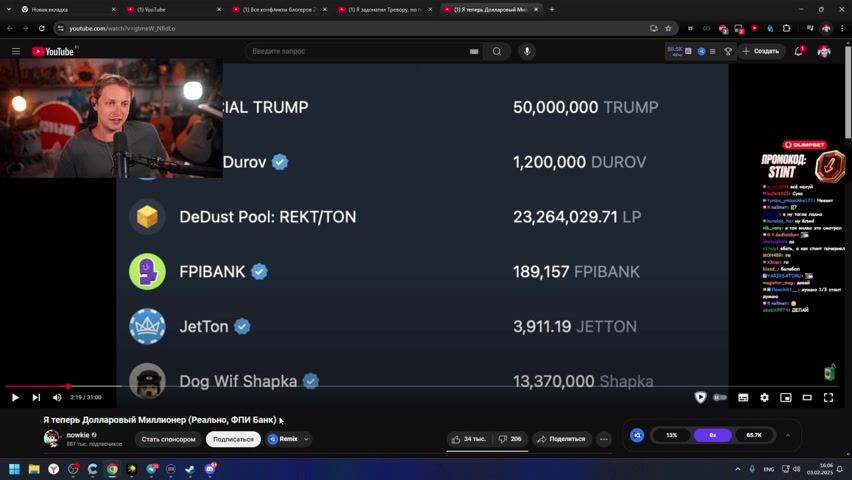The image size is (852, 480).
Task: Mute the video volume
Action: (57, 397)
